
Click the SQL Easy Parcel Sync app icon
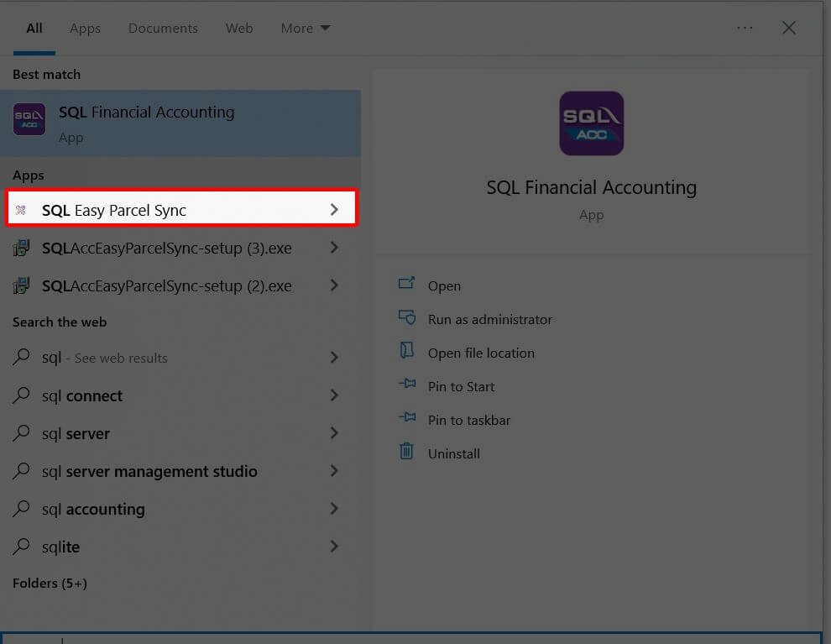[21, 210]
